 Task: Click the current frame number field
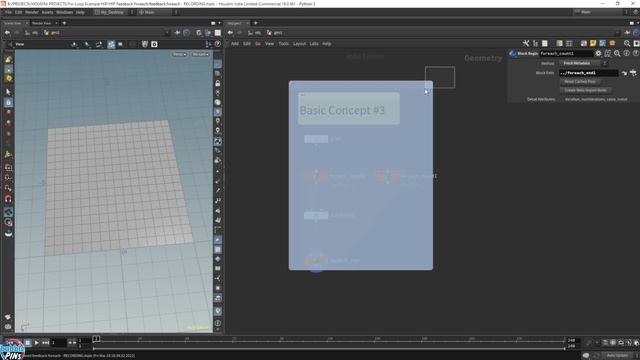click(58, 343)
